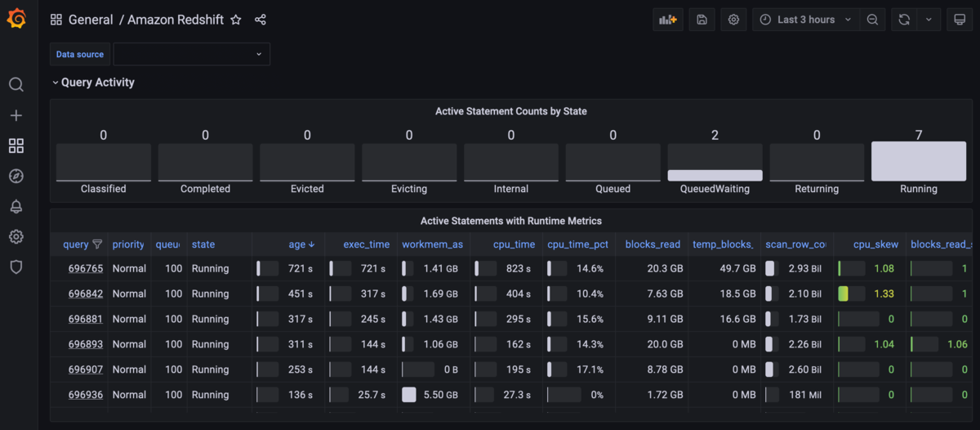Click the Amazon Redshift dashboard title
The width and height of the screenshot is (980, 430).
(x=176, y=20)
